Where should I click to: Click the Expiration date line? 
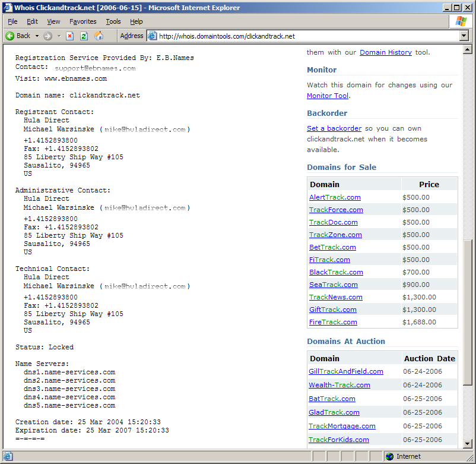[92, 430]
